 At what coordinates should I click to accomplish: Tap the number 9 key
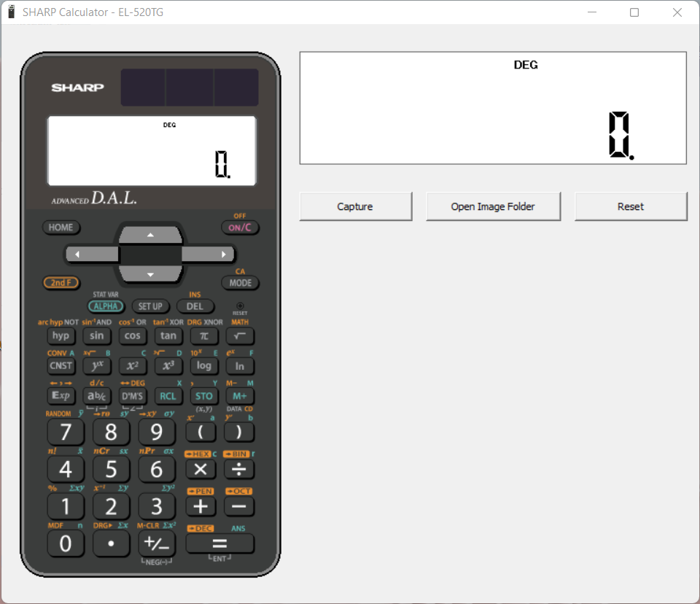click(157, 433)
